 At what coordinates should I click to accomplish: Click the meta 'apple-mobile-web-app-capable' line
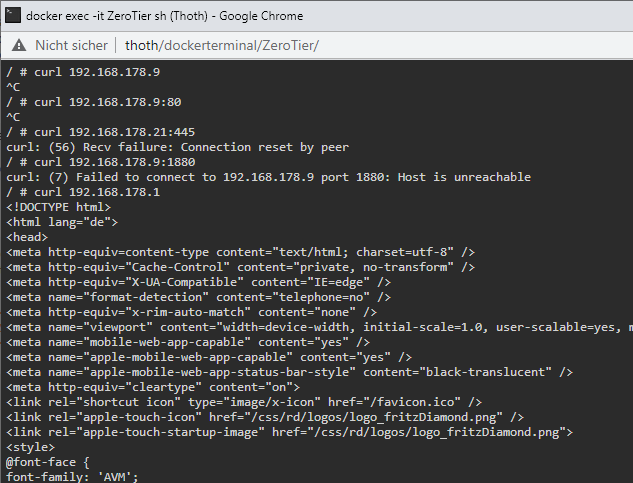pyautogui.click(x=209, y=357)
